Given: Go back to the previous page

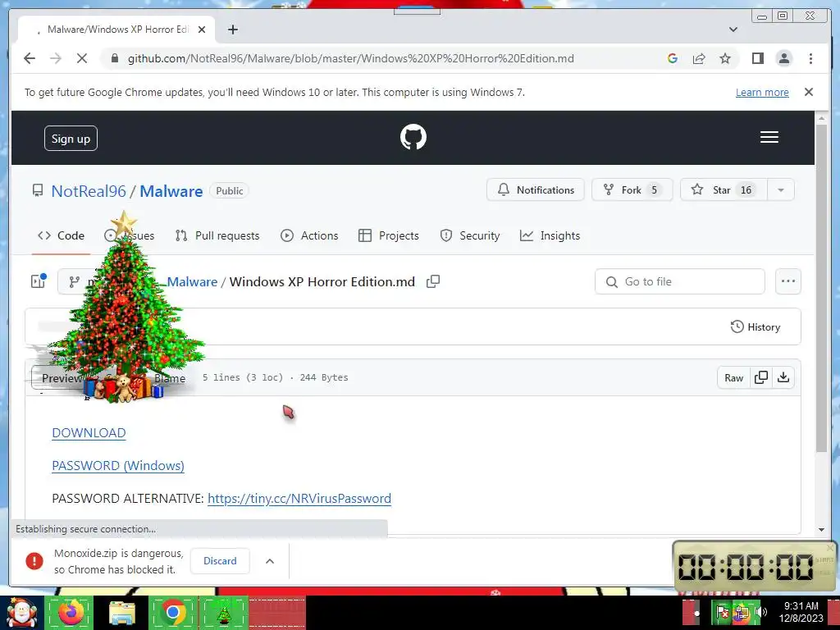Looking at the screenshot, I should click(30, 58).
